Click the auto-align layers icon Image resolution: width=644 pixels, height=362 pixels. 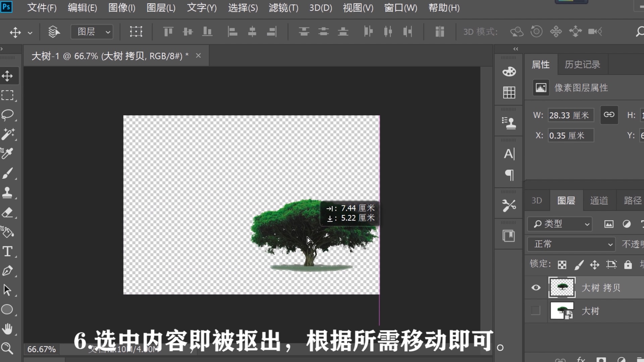440,32
